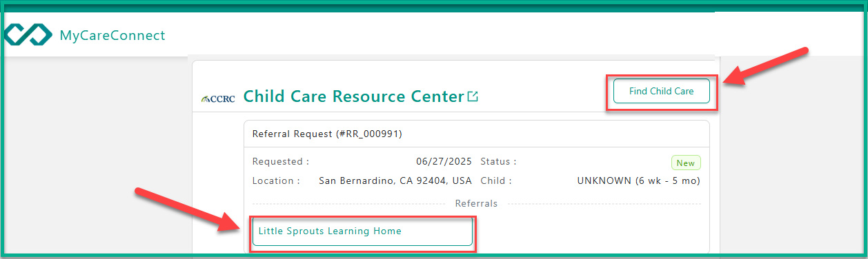Click the Referrals divider label
868x259 pixels.
click(x=476, y=204)
